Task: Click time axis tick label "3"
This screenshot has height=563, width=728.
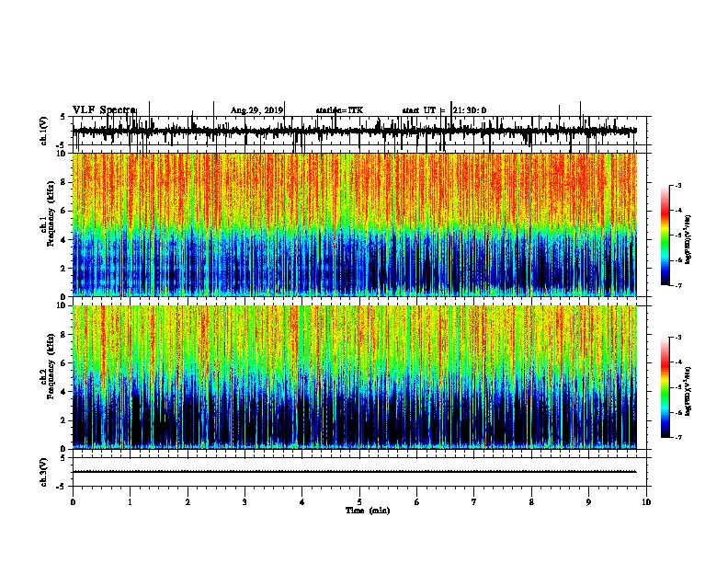Action: click(245, 502)
